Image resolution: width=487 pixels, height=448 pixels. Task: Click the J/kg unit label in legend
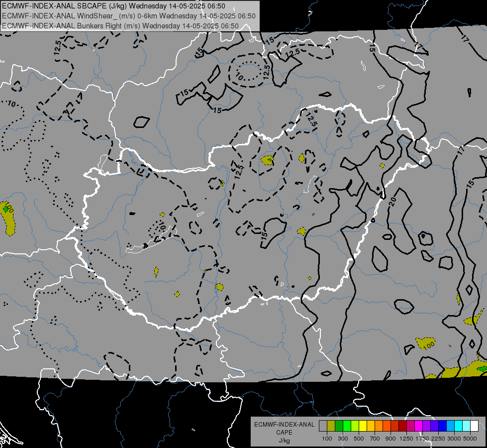pyautogui.click(x=284, y=441)
